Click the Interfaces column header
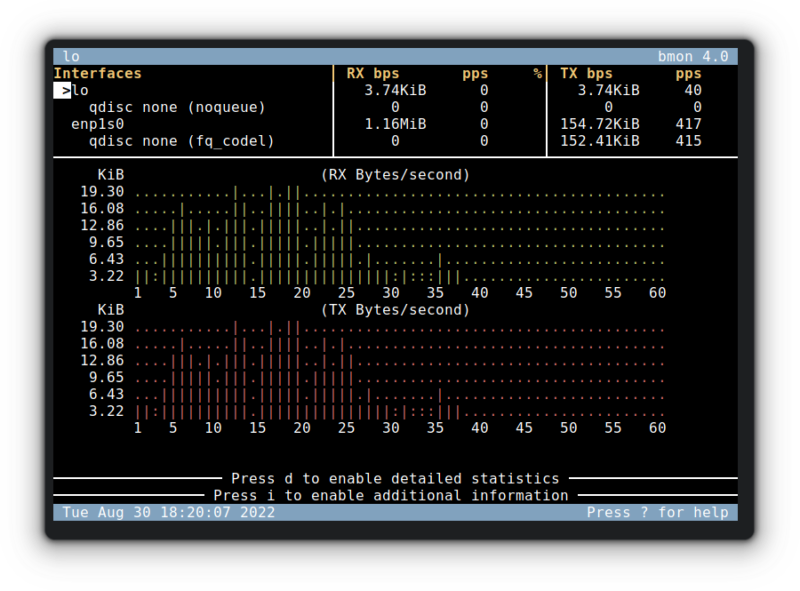800x591 pixels. click(x=98, y=73)
